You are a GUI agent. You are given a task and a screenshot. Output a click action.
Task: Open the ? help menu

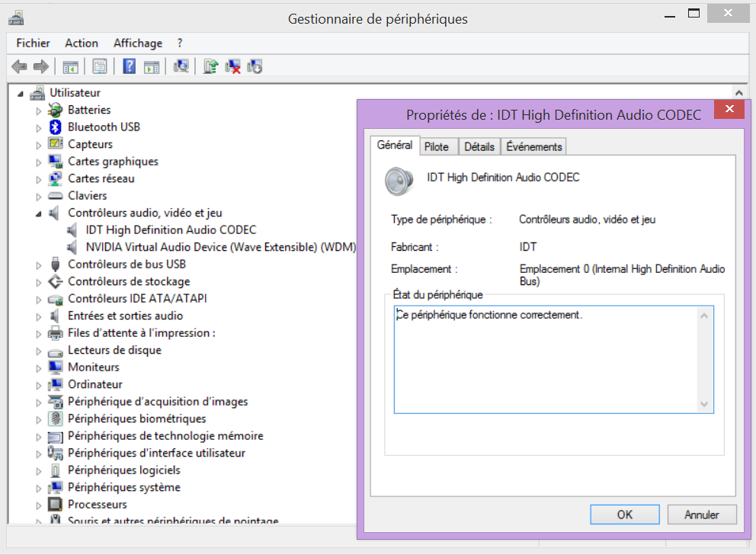(180, 43)
